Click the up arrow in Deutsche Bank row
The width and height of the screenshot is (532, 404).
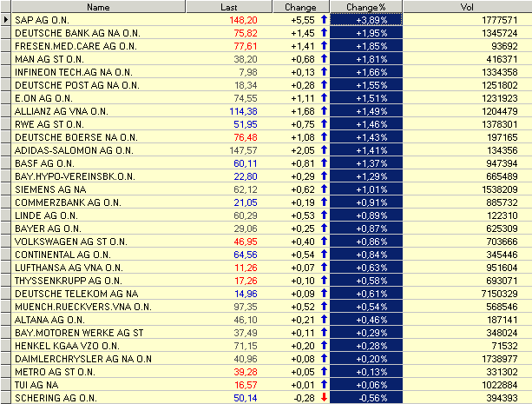[324, 33]
